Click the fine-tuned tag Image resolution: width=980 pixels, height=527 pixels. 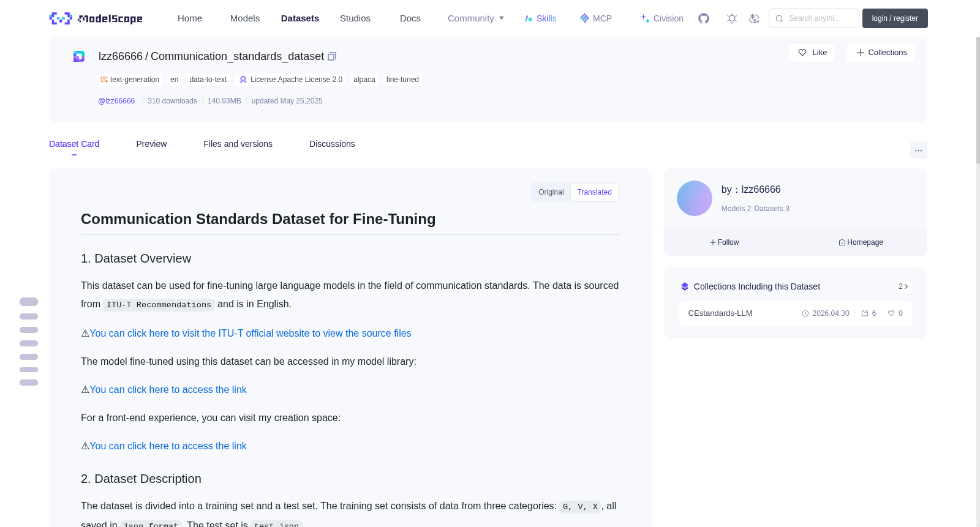pyautogui.click(x=402, y=80)
